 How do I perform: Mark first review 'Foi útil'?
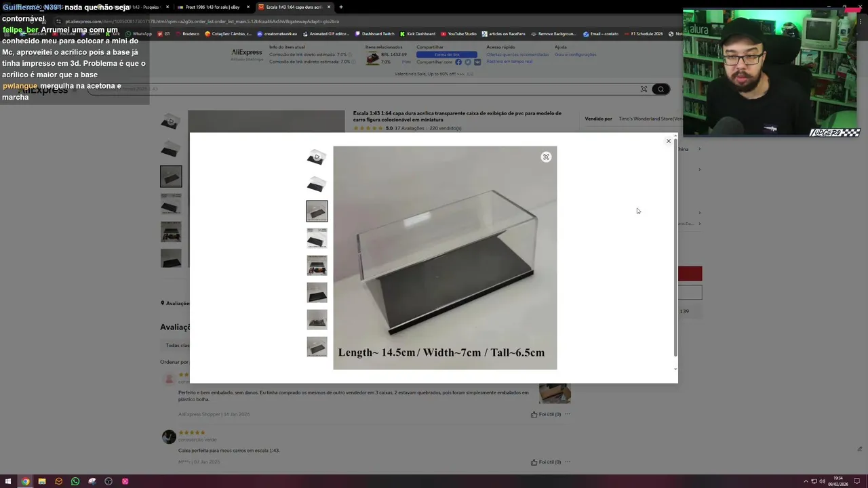546,414
